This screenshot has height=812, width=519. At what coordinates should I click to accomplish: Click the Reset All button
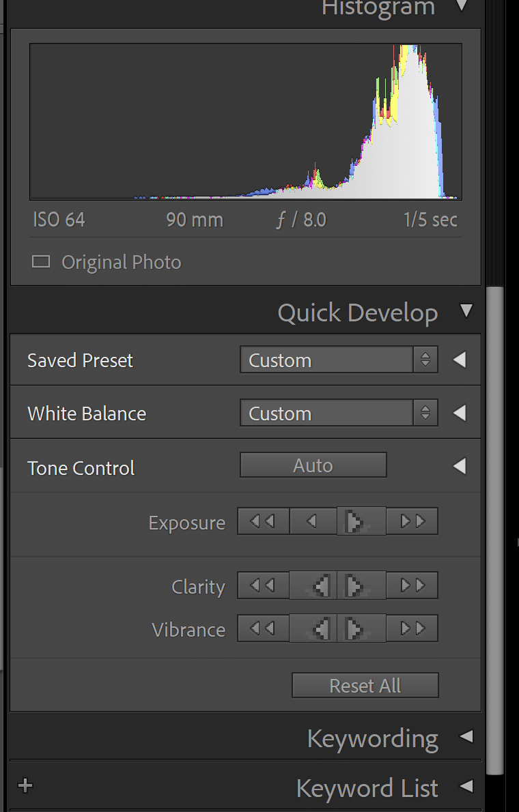[x=365, y=685]
